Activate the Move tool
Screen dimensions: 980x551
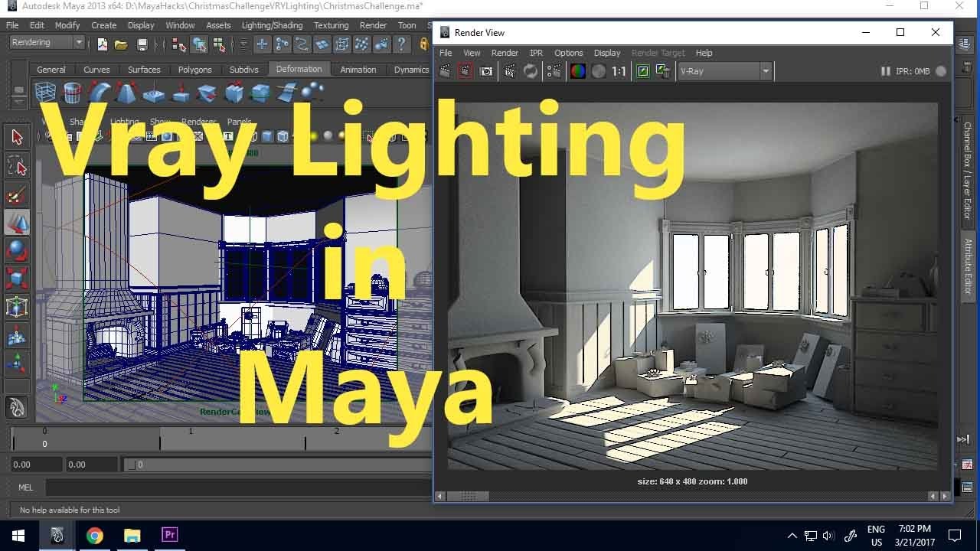pyautogui.click(x=17, y=223)
